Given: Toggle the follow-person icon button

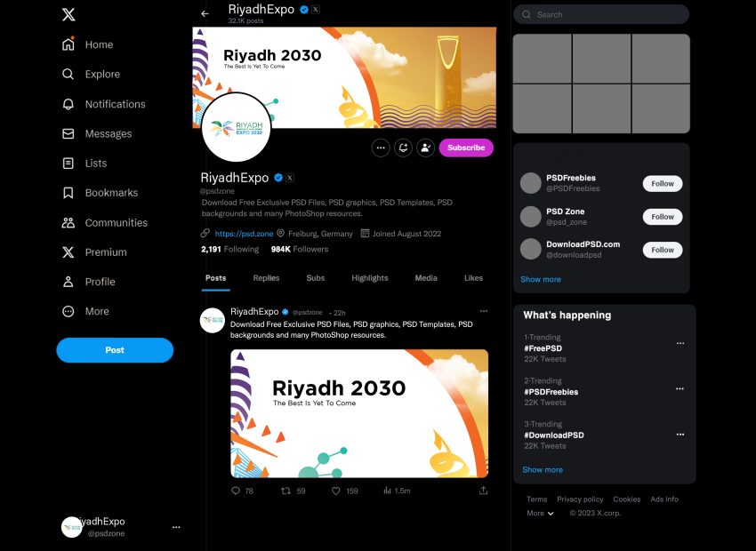Looking at the screenshot, I should pos(426,148).
